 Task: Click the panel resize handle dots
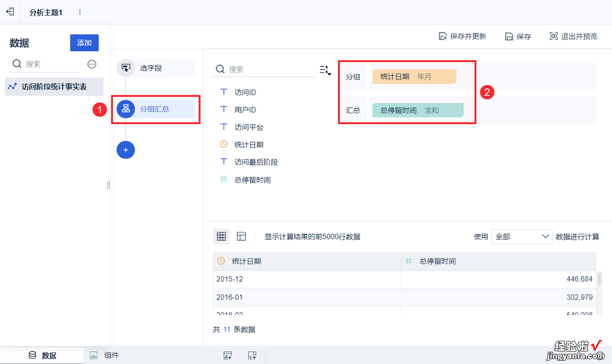108,185
